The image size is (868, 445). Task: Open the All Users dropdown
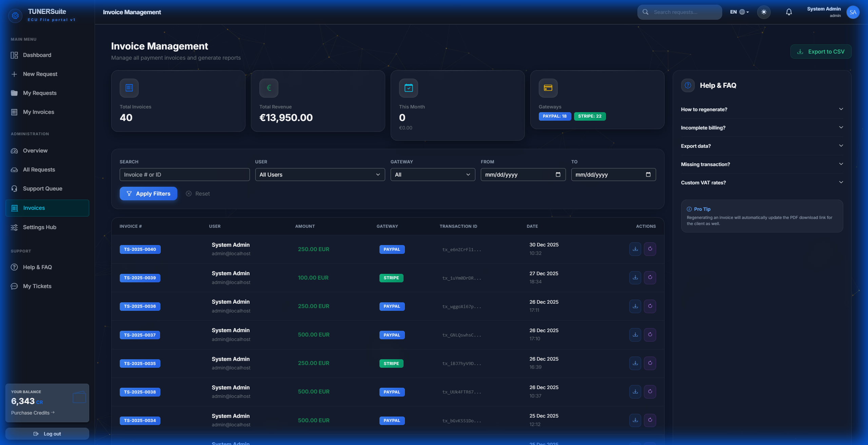tap(319, 175)
